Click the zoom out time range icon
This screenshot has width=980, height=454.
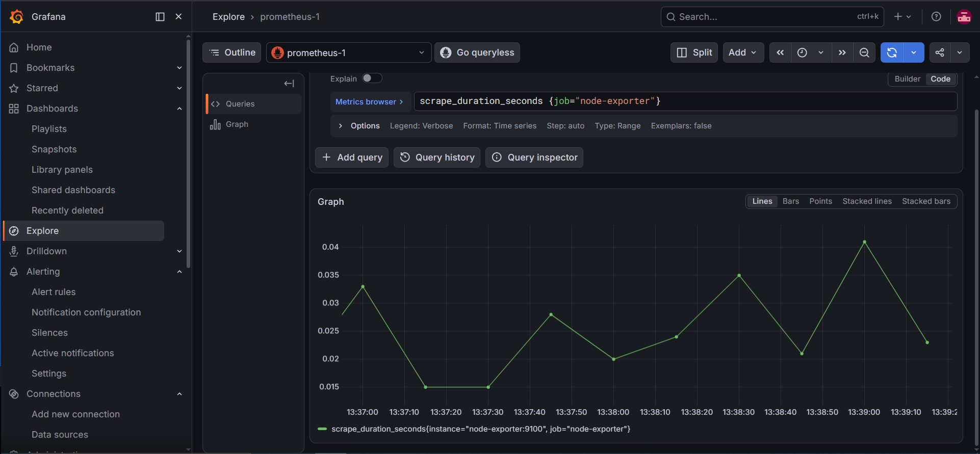tap(864, 52)
